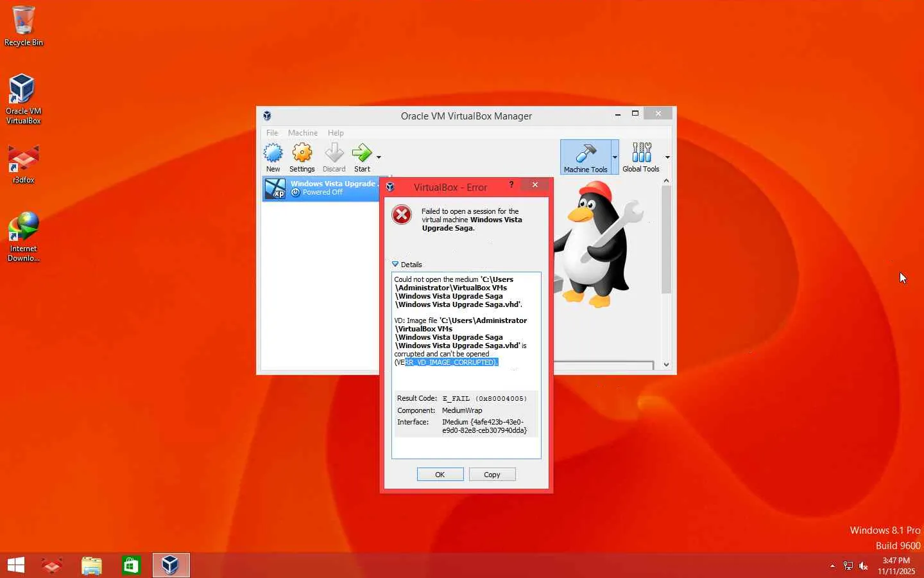Click the VirtualBox taskbar button
The height and width of the screenshot is (578, 924).
pos(171,565)
